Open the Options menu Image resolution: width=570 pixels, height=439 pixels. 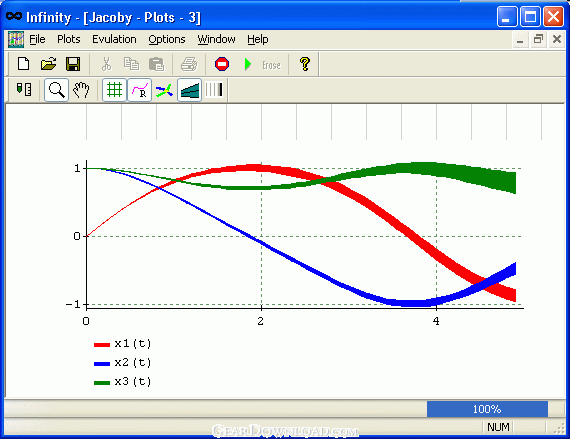pyautogui.click(x=167, y=39)
